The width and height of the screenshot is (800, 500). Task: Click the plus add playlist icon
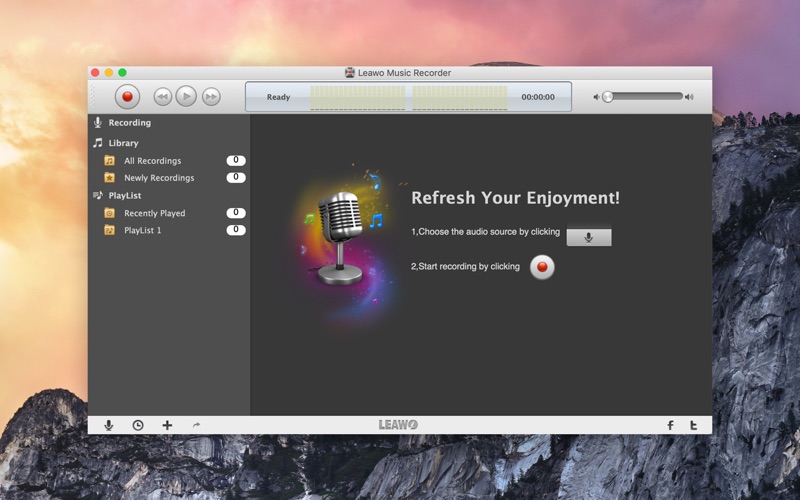167,425
